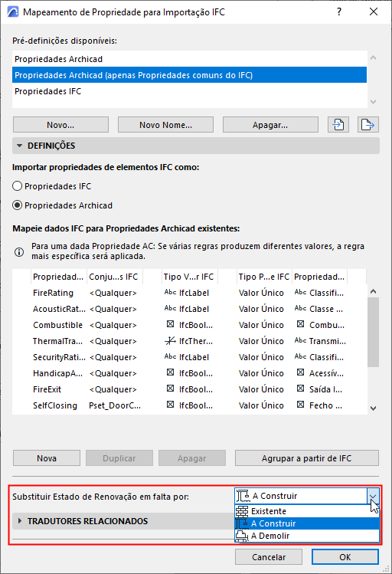The height and width of the screenshot is (574, 392).
Task: Click Tipo V...r IFC column header
Action: point(189,277)
